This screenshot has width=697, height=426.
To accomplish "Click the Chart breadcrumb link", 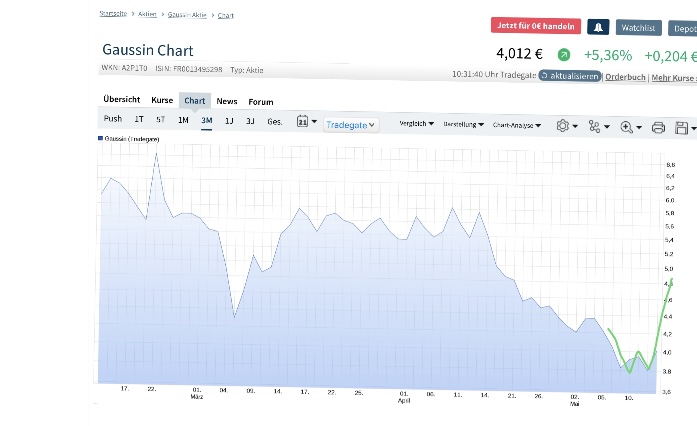I will [225, 16].
